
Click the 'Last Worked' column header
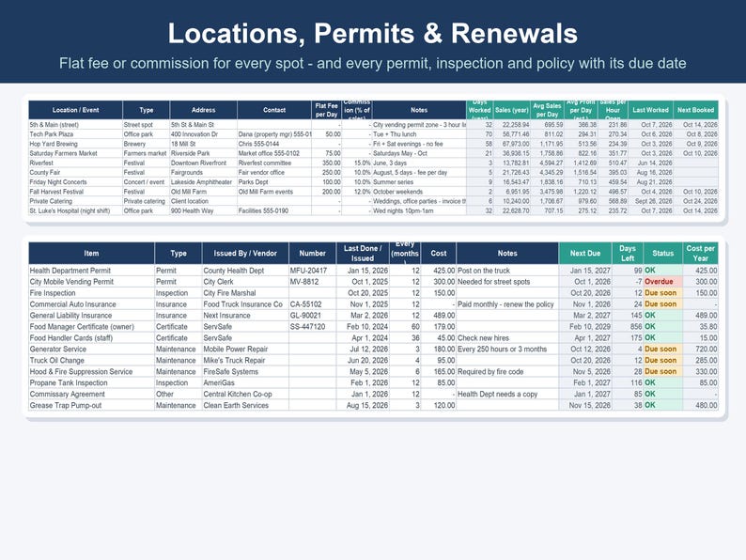[650, 110]
